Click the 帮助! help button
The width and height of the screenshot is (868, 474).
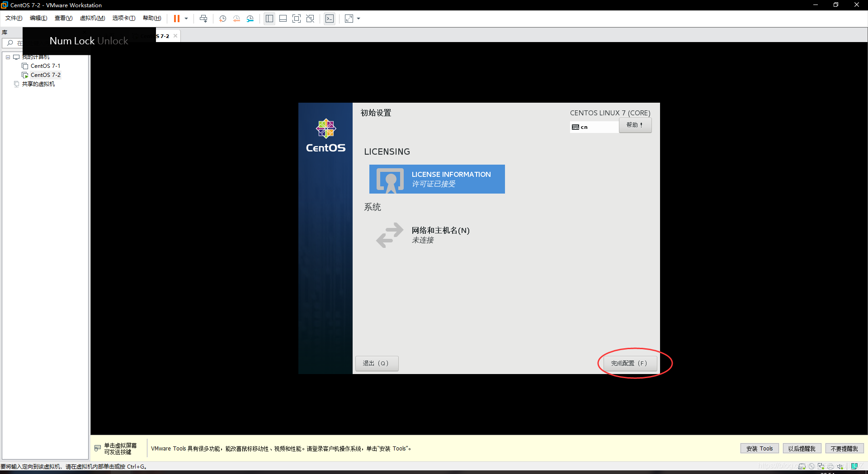635,125
